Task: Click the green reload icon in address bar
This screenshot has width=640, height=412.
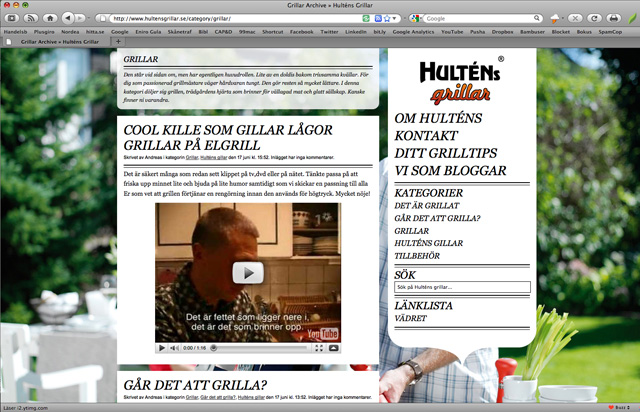Action: tap(366, 18)
